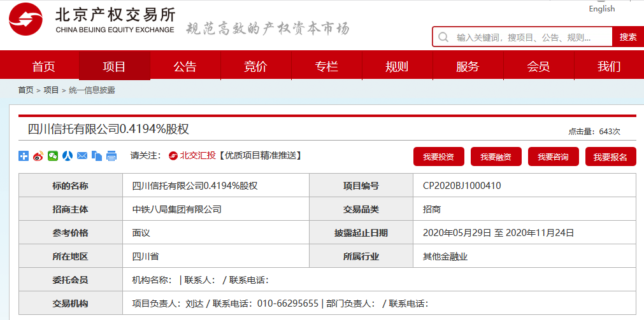644x320 pixels.
Task: Click the 面议 reference price value
Action: tap(141, 233)
